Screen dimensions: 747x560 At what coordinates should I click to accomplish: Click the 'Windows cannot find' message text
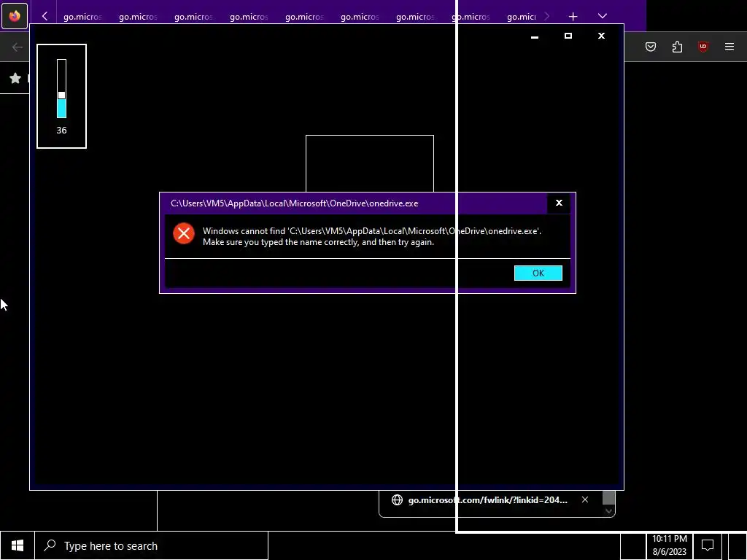pyautogui.click(x=372, y=236)
